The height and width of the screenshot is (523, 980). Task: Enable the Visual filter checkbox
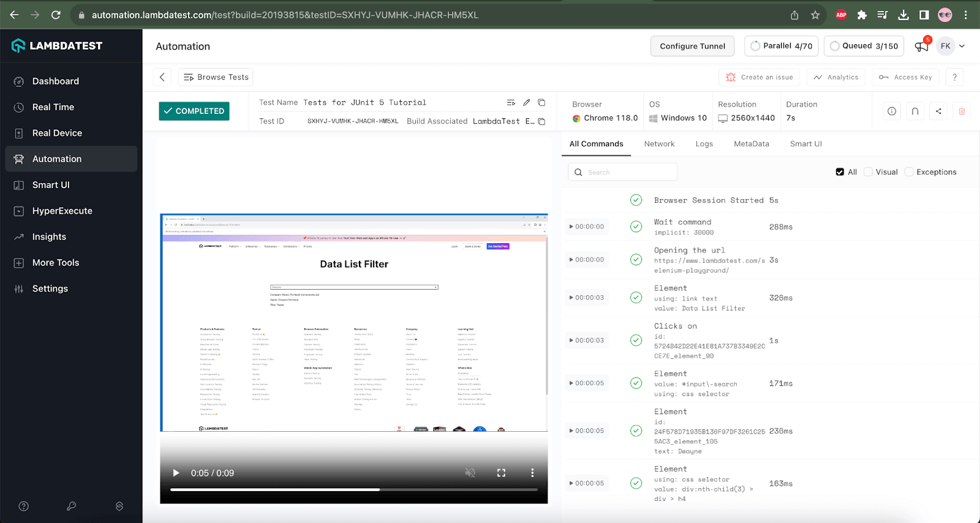coord(868,172)
